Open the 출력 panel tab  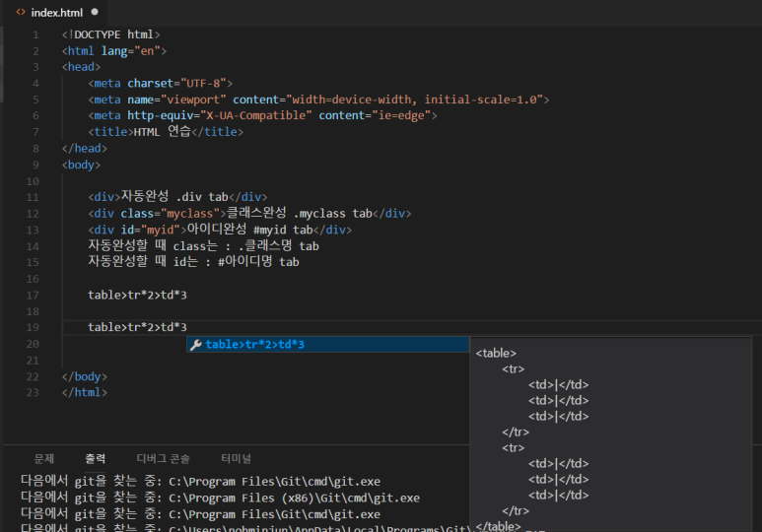[96, 458]
